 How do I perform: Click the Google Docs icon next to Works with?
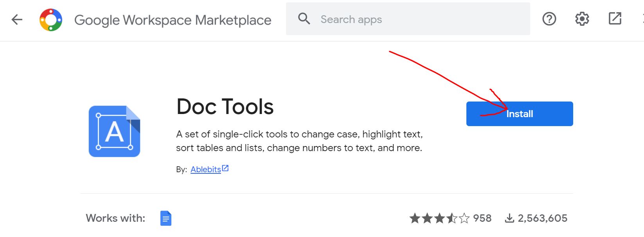(166, 218)
